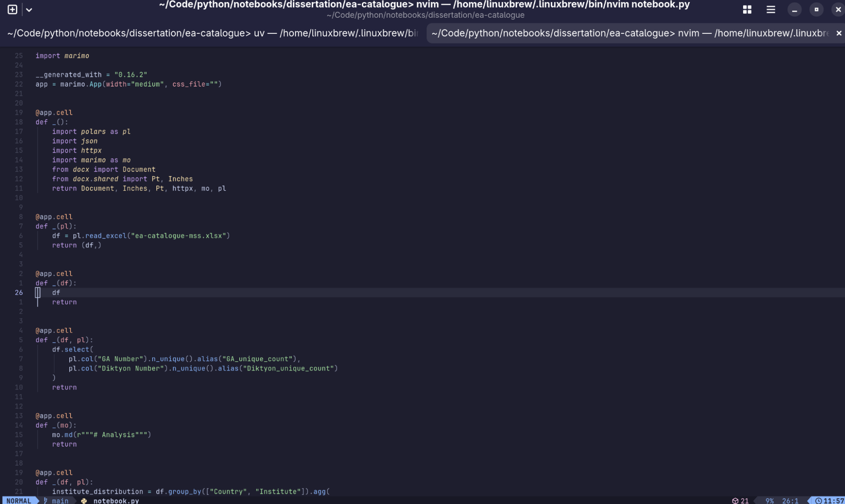Open the tab overview grid icon

[747, 10]
